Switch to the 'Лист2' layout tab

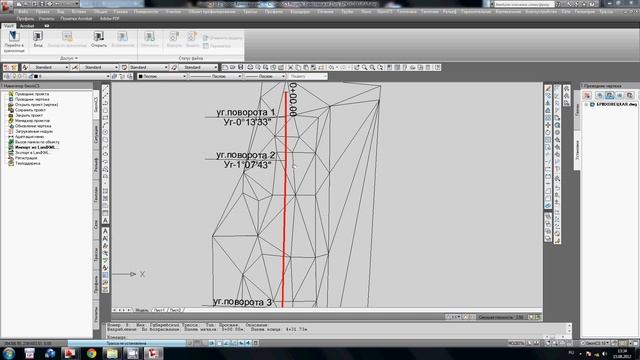tap(175, 310)
